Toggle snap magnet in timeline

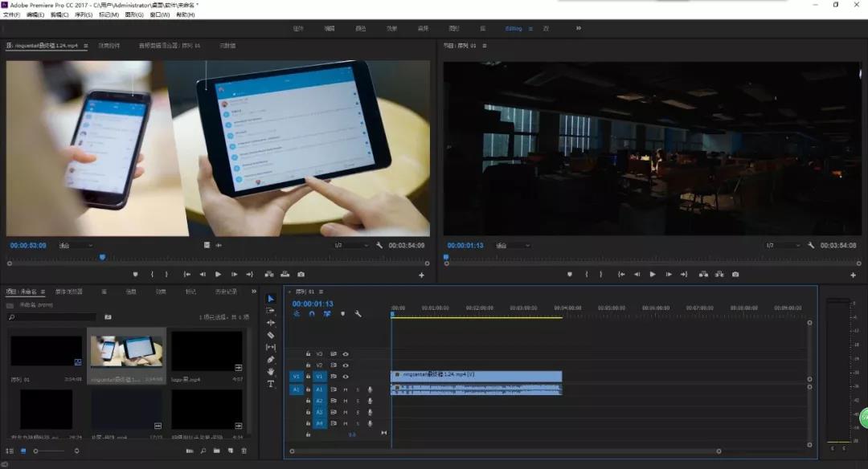[311, 314]
